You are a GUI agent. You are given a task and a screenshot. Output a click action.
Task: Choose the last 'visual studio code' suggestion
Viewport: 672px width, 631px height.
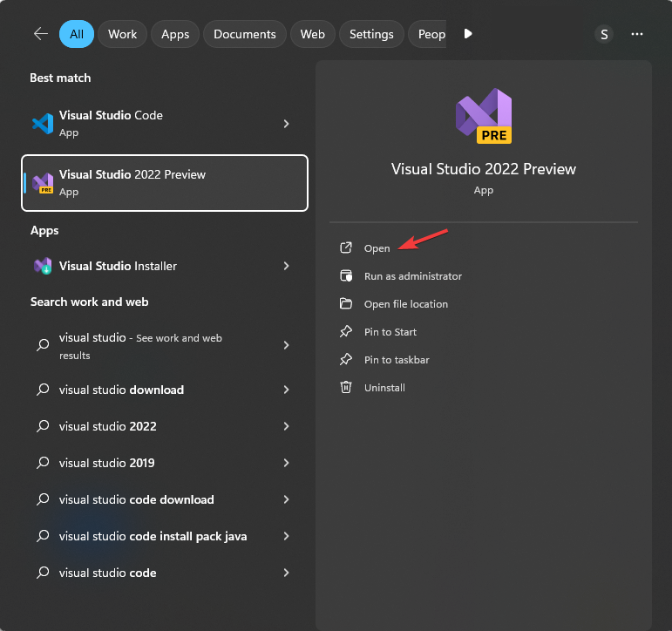pyautogui.click(x=165, y=573)
